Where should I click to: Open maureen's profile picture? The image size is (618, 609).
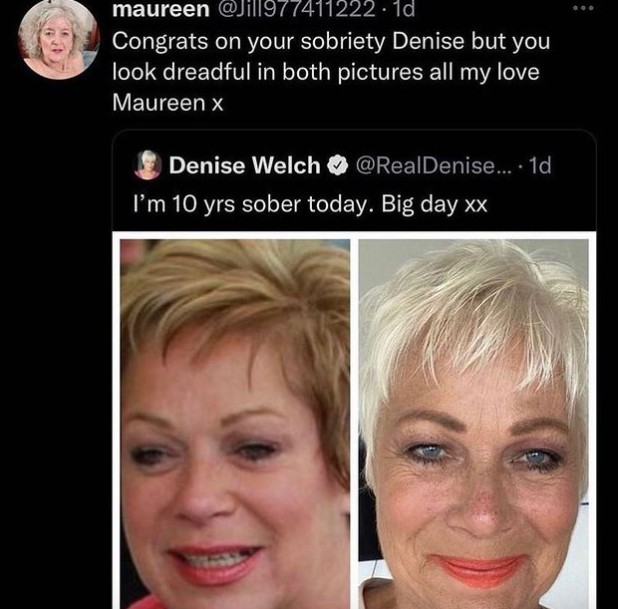[58, 38]
